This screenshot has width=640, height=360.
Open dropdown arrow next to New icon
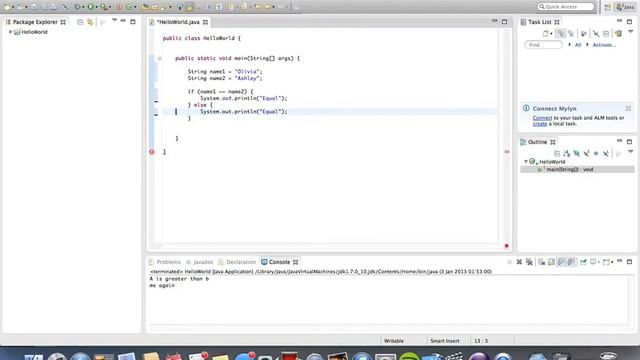[x=13, y=7]
